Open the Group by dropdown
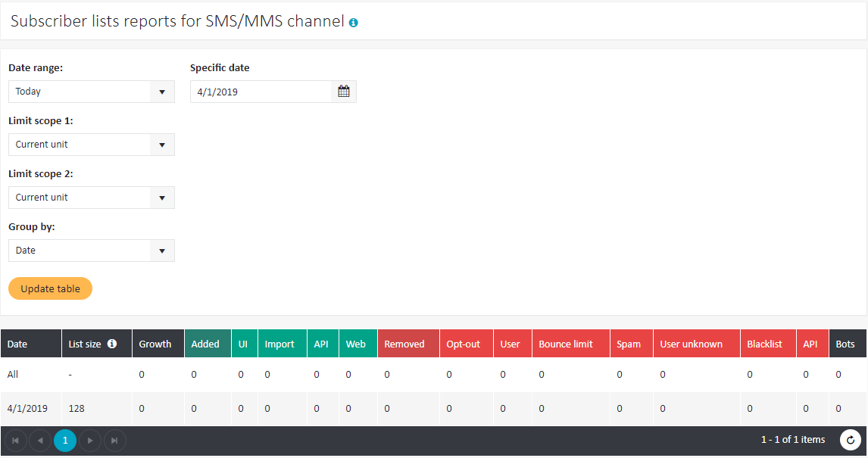This screenshot has width=868, height=458. [91, 251]
